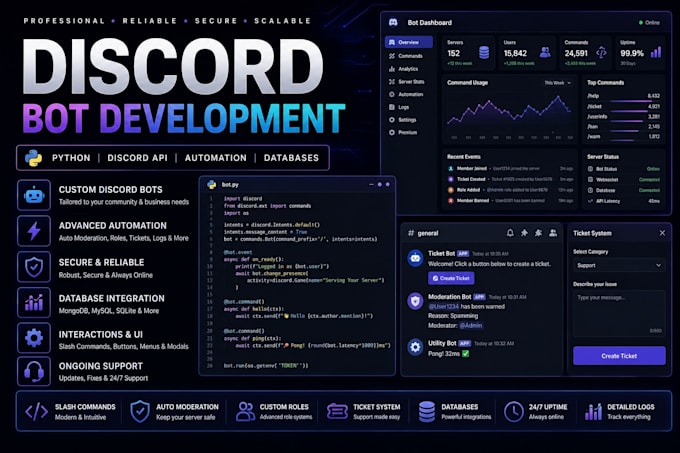Click the "# general" channel name
This screenshot has width=680, height=453.
(x=423, y=233)
